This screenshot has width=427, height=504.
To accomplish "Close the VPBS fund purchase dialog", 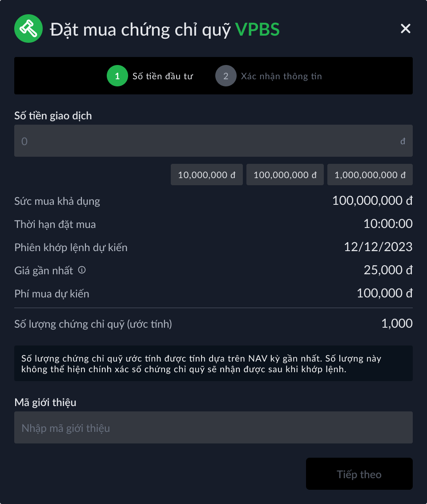I will [x=405, y=29].
